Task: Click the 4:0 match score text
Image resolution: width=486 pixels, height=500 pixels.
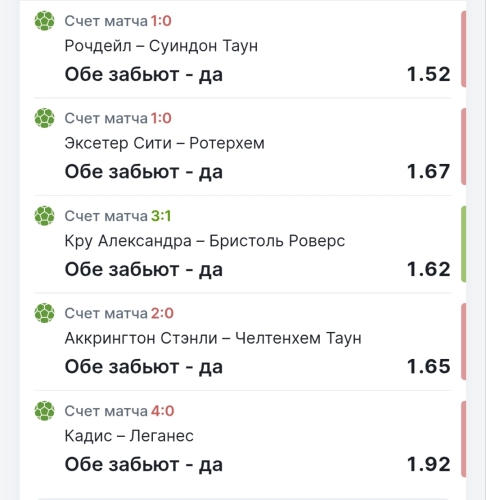Action: [x=162, y=411]
